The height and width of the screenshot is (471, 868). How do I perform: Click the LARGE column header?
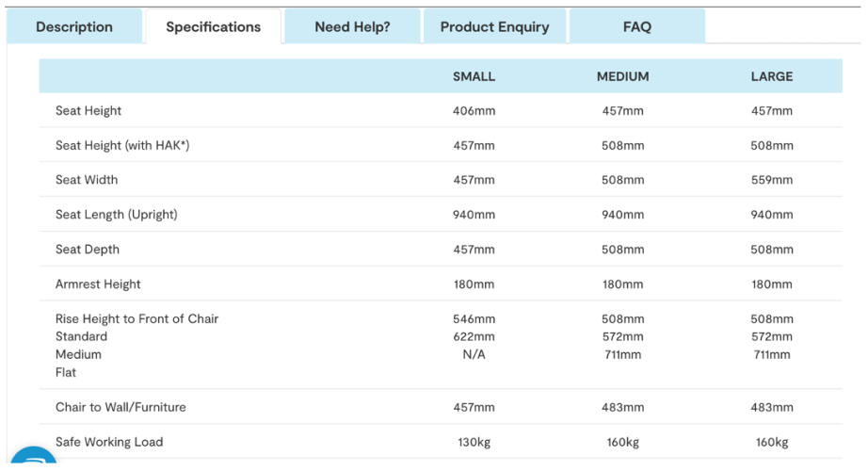point(772,76)
